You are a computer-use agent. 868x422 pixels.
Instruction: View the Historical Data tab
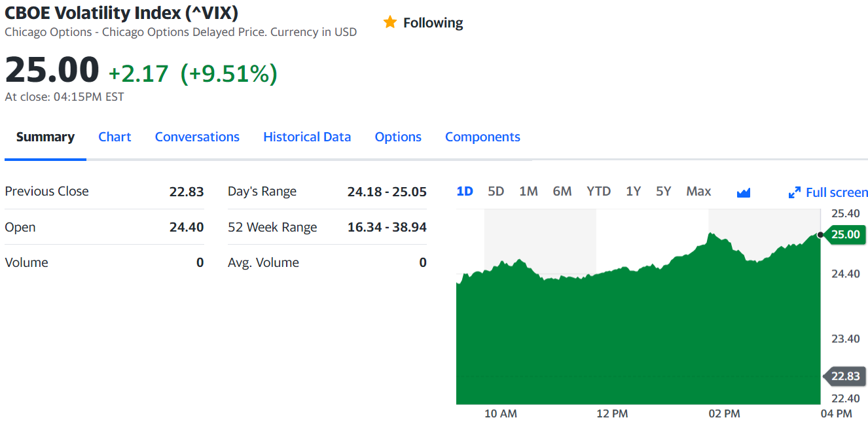pos(307,137)
